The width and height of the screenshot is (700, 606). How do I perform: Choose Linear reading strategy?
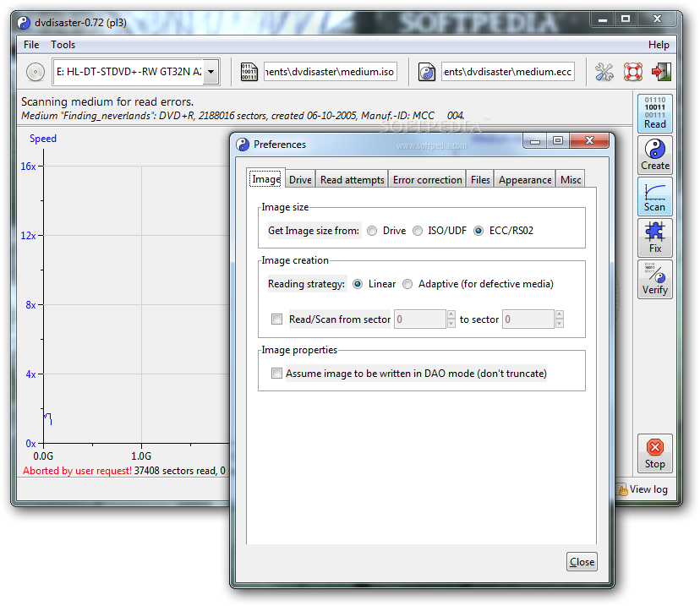pos(358,284)
